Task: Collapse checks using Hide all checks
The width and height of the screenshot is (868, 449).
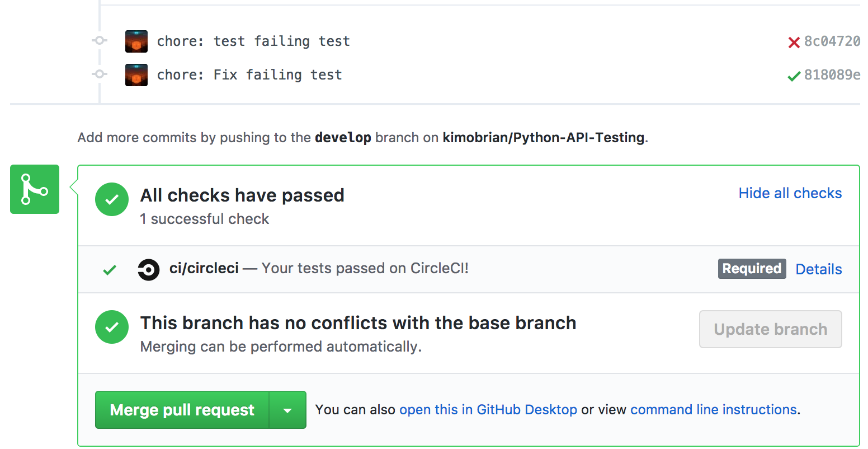Action: [790, 193]
